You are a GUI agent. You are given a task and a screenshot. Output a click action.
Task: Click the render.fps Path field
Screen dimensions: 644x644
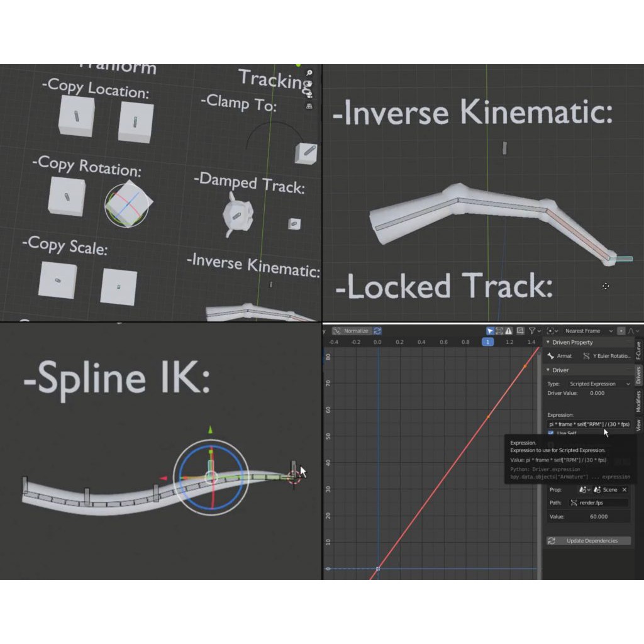point(599,502)
